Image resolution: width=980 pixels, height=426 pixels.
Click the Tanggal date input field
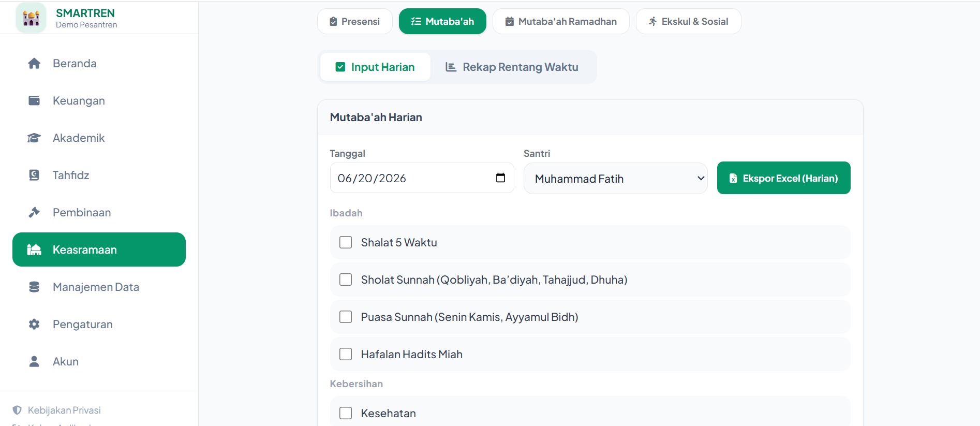click(x=422, y=178)
